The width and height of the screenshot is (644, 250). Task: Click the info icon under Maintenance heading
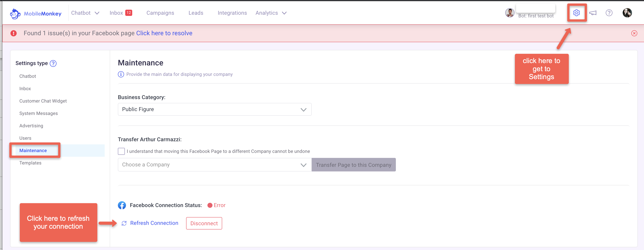(121, 74)
